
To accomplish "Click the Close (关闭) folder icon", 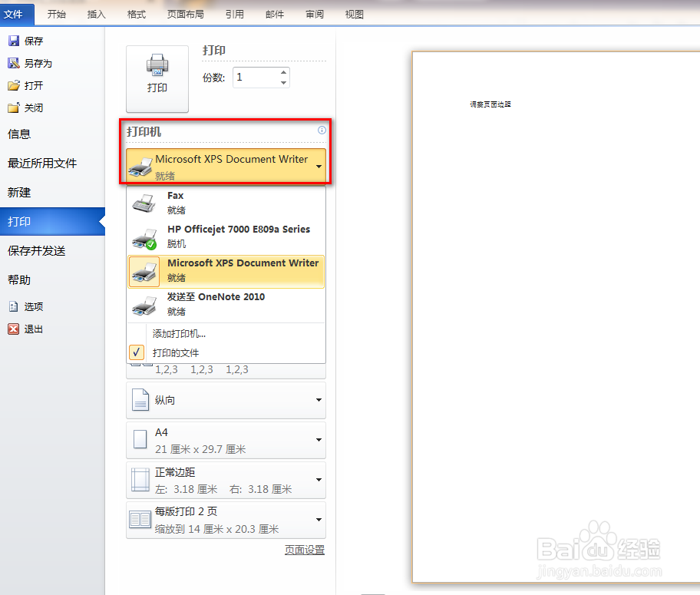I will 14,107.
